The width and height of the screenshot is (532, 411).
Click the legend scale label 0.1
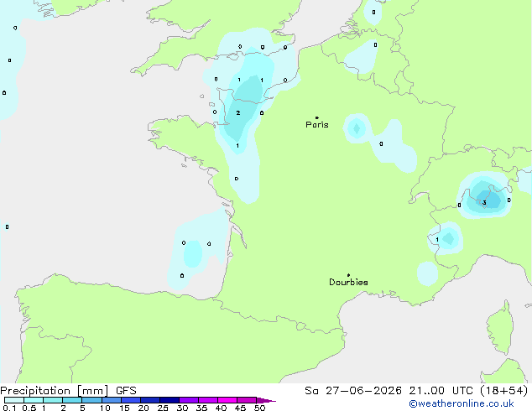point(9,408)
